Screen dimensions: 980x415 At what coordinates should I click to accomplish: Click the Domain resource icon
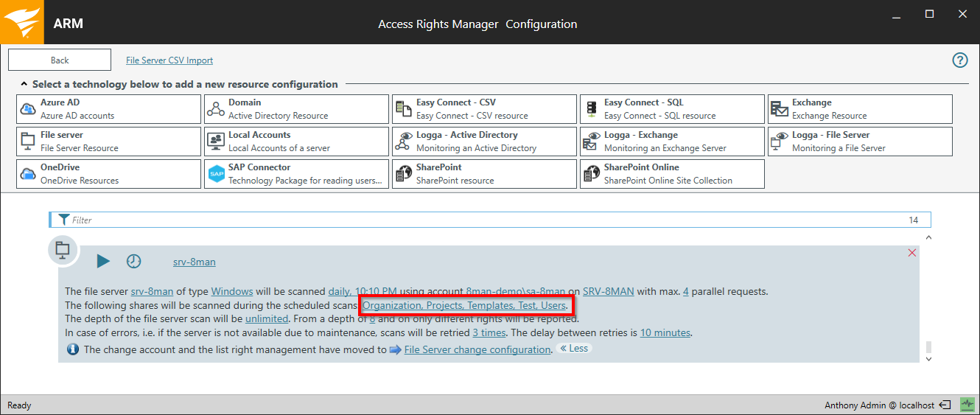pyautogui.click(x=216, y=109)
